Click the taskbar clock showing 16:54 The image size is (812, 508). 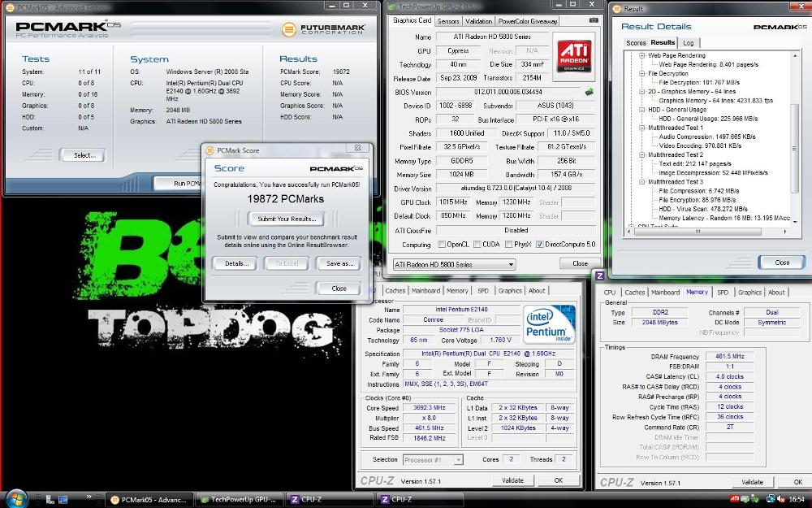point(797,500)
